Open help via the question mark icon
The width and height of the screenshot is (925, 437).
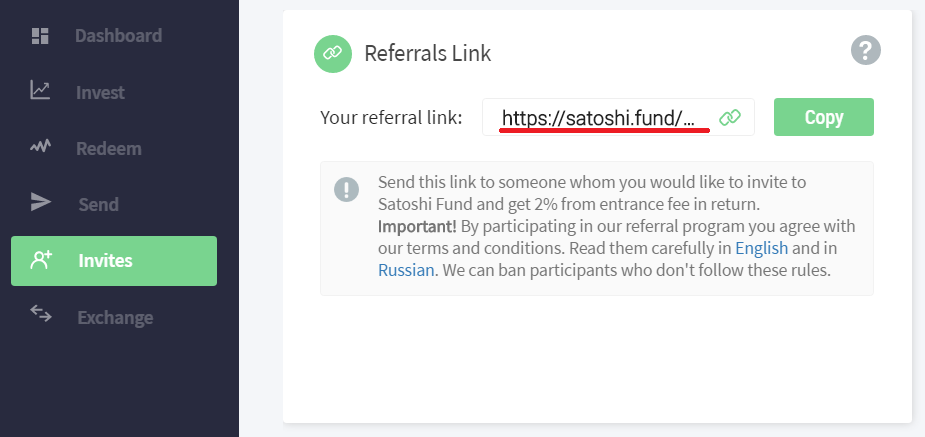pos(865,50)
